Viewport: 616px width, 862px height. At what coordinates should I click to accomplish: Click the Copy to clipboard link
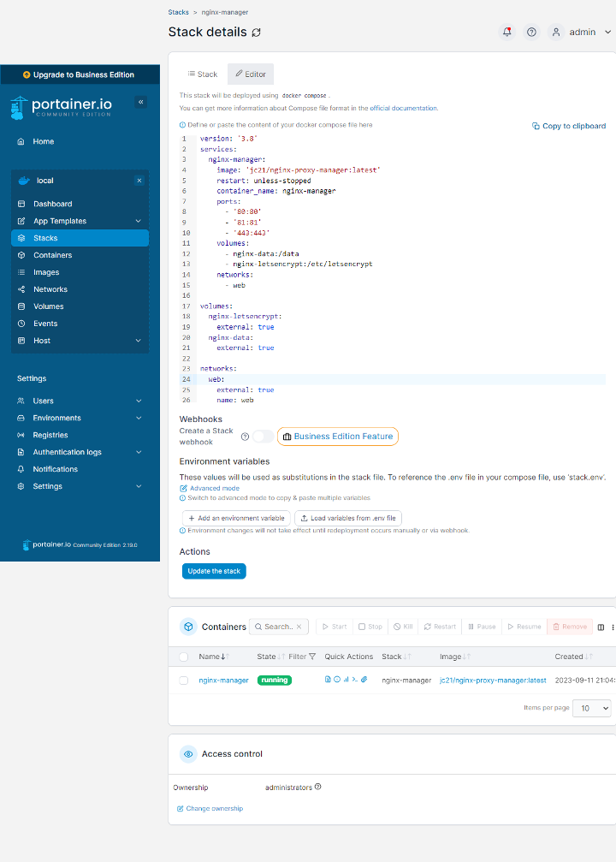click(x=569, y=126)
